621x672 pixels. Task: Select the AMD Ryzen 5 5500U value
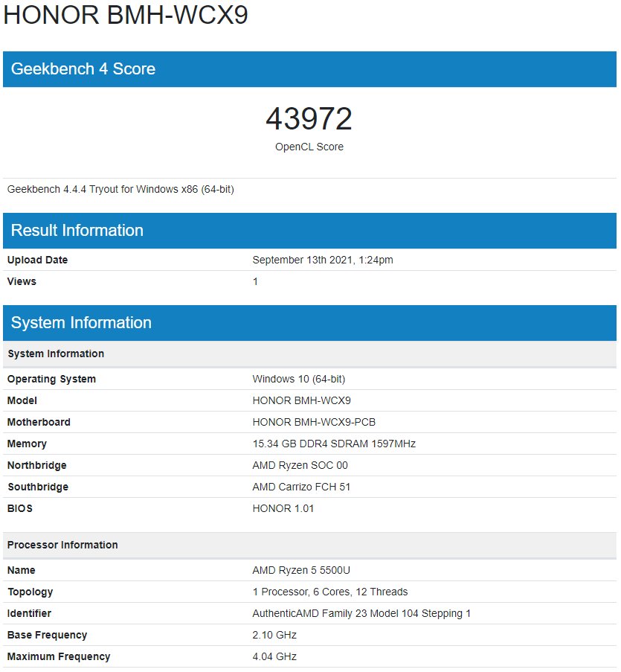[301, 570]
